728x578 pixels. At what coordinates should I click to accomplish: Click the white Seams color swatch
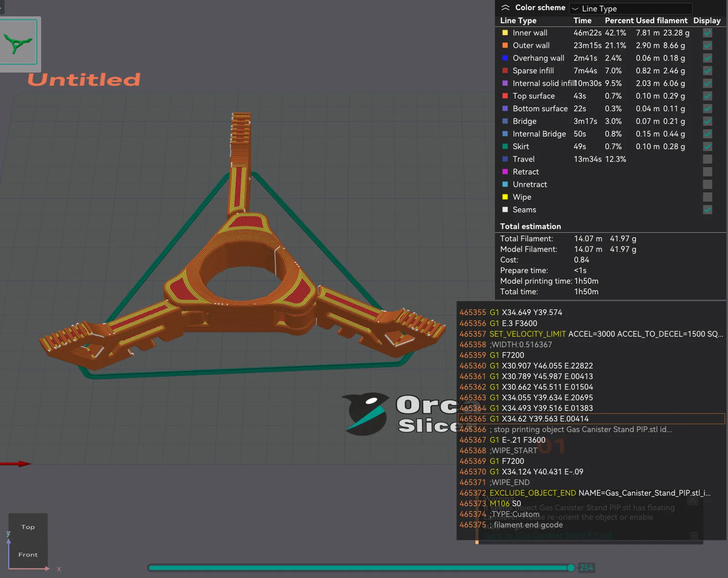[x=505, y=209]
